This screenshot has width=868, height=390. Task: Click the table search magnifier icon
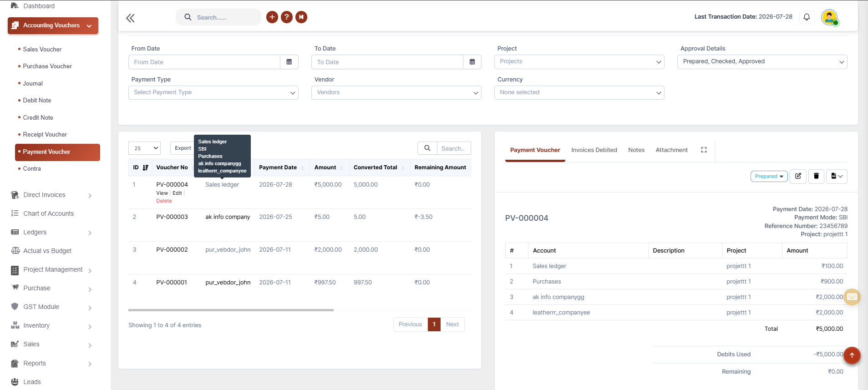tap(427, 148)
